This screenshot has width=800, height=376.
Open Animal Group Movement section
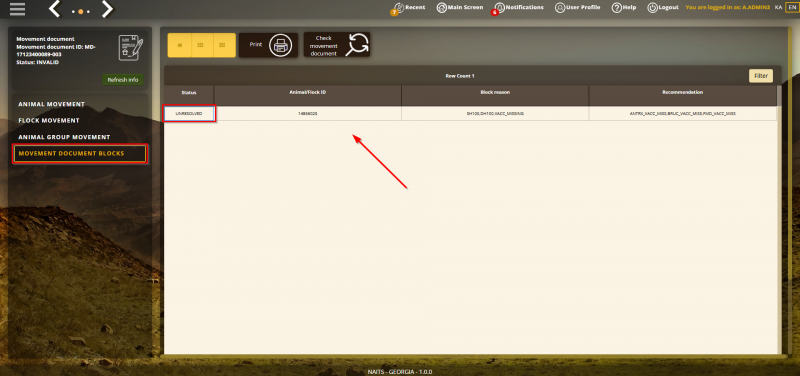pos(64,137)
